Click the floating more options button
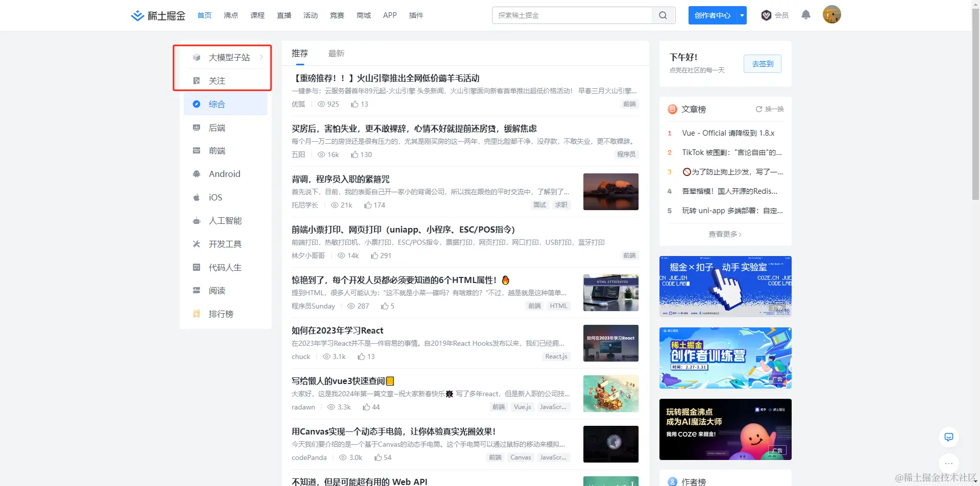The image size is (980, 486). pos(949,463)
